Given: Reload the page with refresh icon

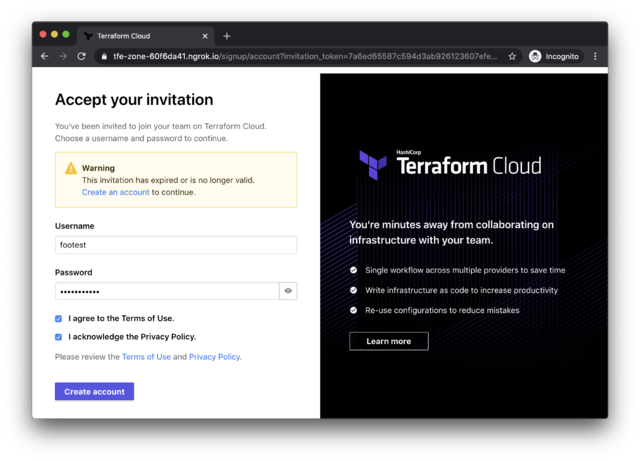Looking at the screenshot, I should [82, 57].
